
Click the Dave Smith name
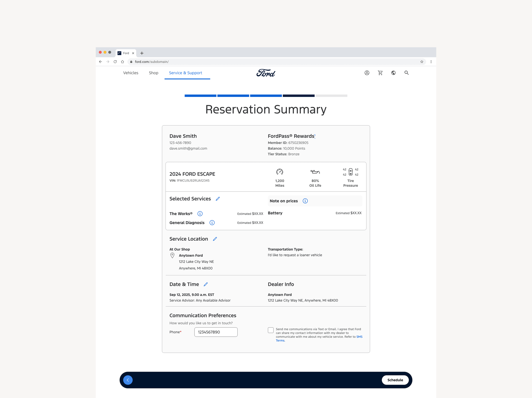click(x=183, y=136)
